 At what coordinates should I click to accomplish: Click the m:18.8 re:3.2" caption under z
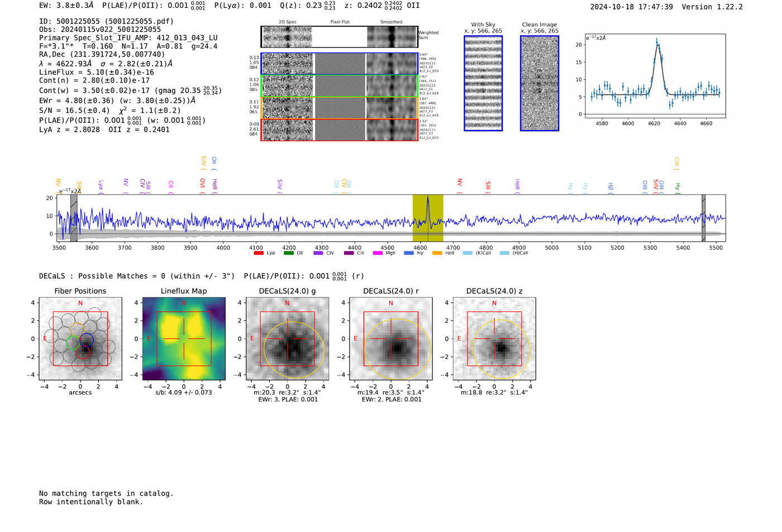click(x=494, y=392)
